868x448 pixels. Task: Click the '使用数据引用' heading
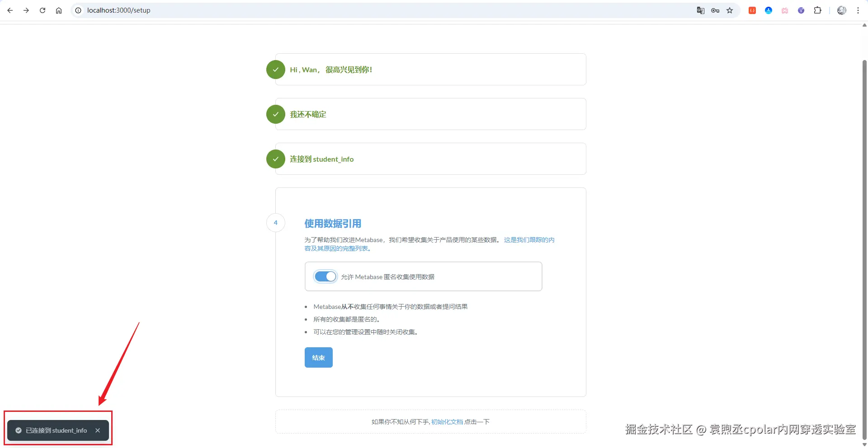point(333,224)
